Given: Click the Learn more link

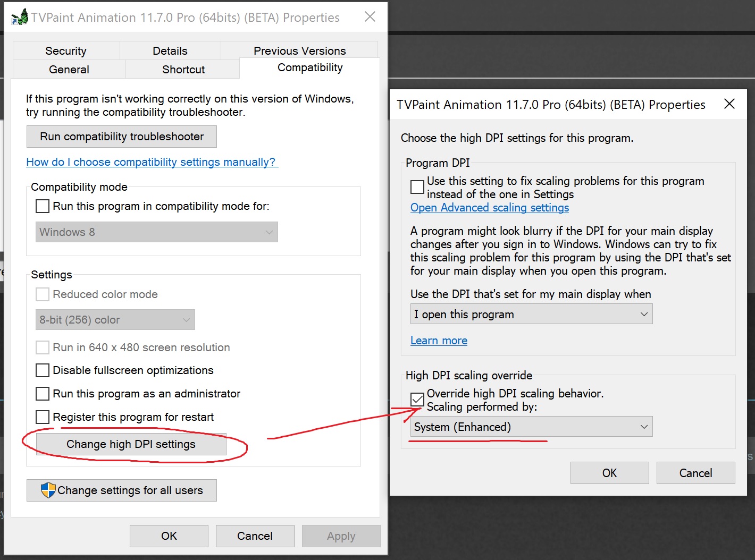Looking at the screenshot, I should (439, 341).
